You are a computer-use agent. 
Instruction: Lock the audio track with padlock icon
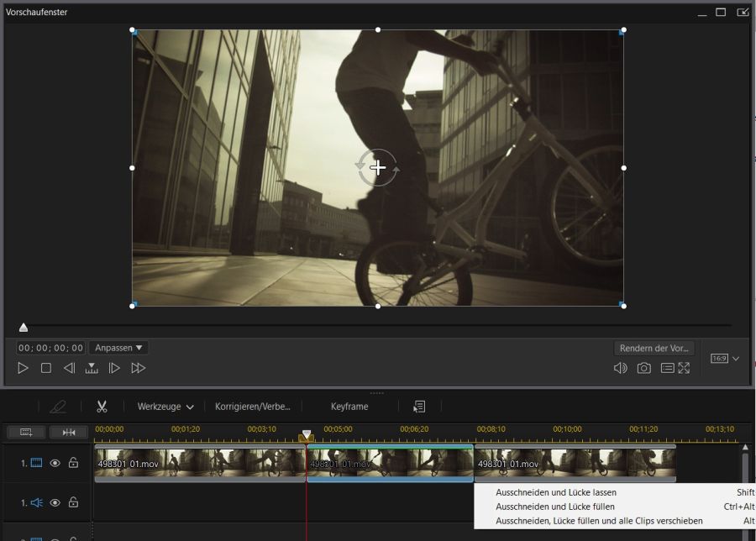coord(74,502)
